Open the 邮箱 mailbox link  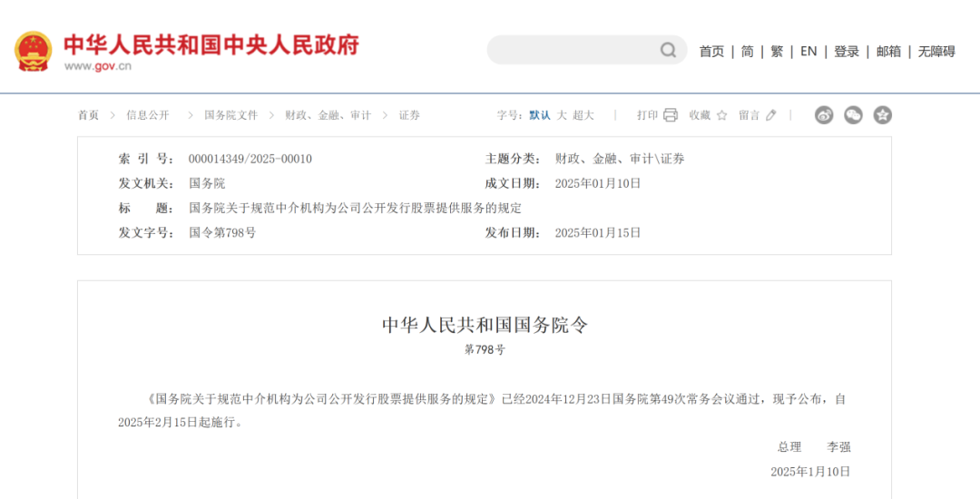tap(888, 52)
